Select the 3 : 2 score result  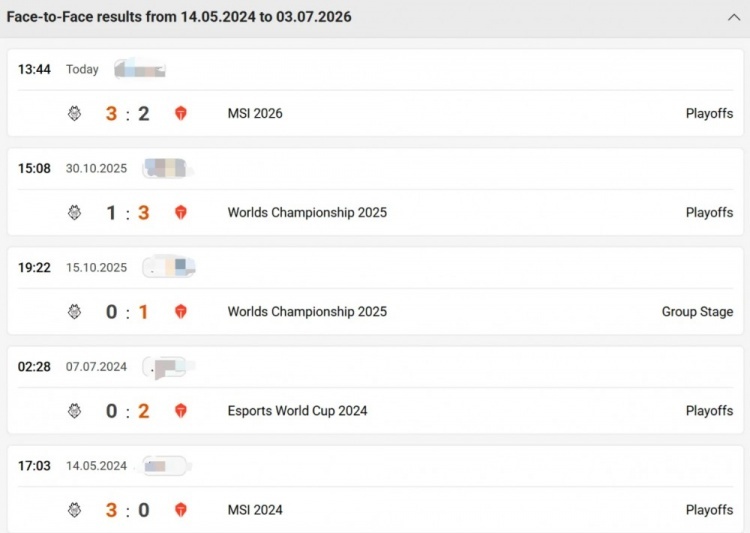point(127,114)
